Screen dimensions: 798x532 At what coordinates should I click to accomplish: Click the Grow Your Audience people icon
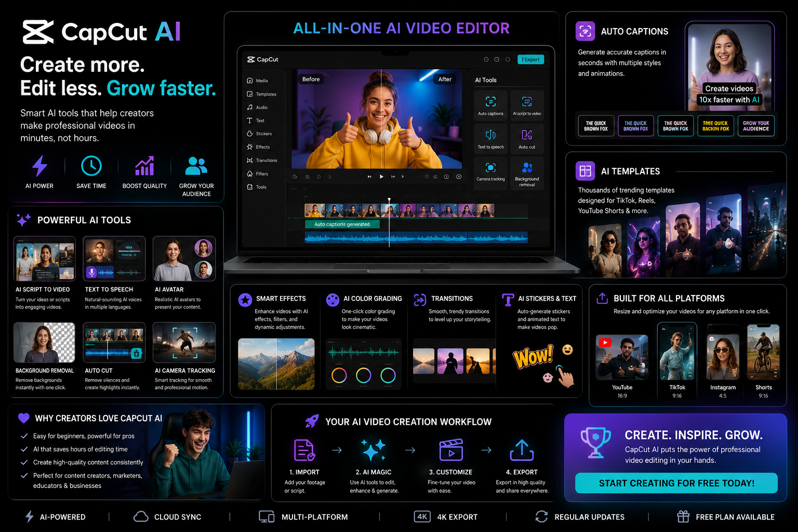pos(196,166)
